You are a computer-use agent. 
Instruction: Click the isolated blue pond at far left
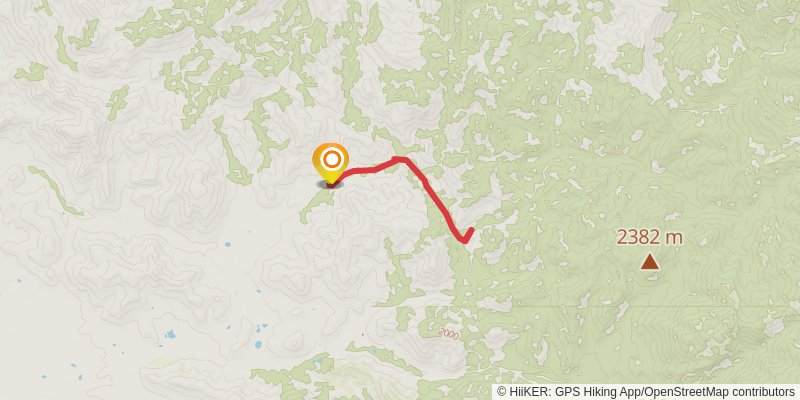[18, 281]
